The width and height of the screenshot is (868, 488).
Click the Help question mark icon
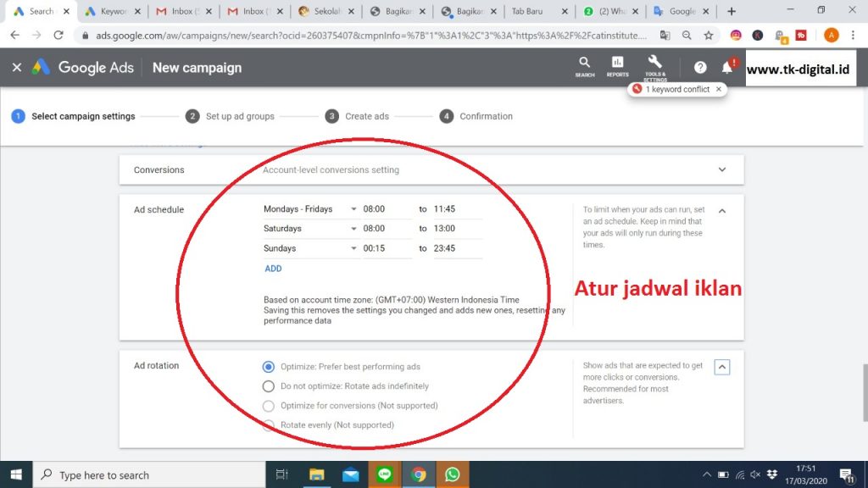[700, 68]
